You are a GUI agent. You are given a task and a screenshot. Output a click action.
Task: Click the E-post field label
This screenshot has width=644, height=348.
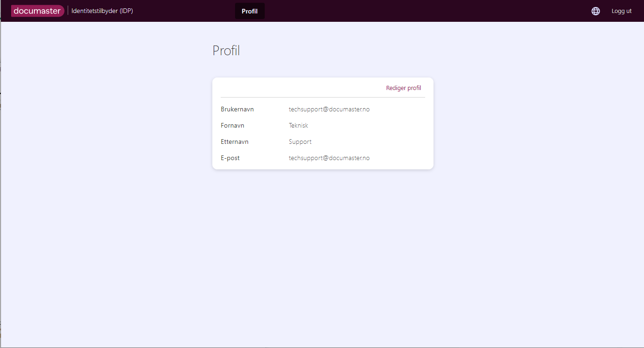pyautogui.click(x=230, y=158)
